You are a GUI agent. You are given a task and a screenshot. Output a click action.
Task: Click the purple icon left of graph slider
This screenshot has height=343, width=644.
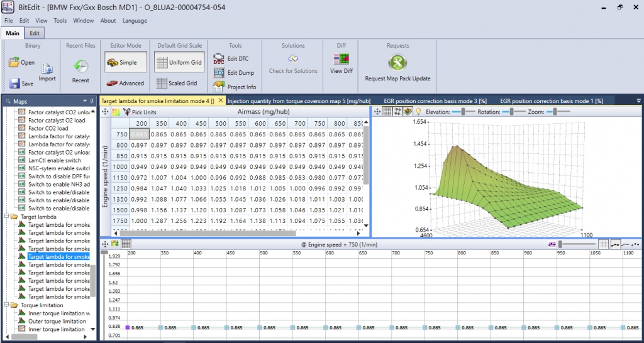point(552,244)
